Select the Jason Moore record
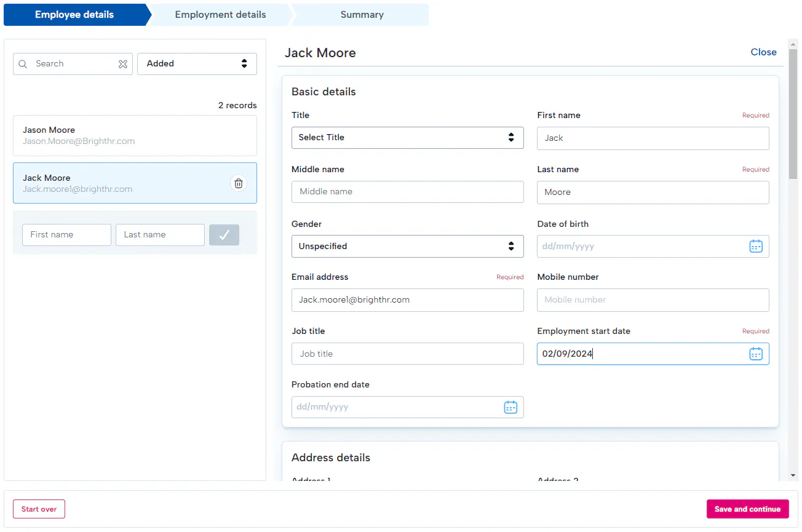 [135, 135]
